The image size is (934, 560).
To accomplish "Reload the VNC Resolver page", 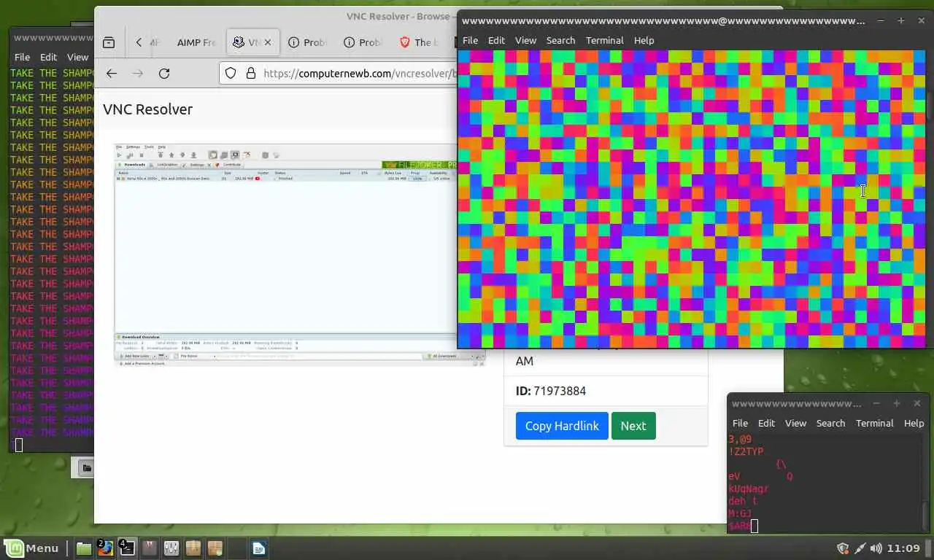I will click(164, 73).
